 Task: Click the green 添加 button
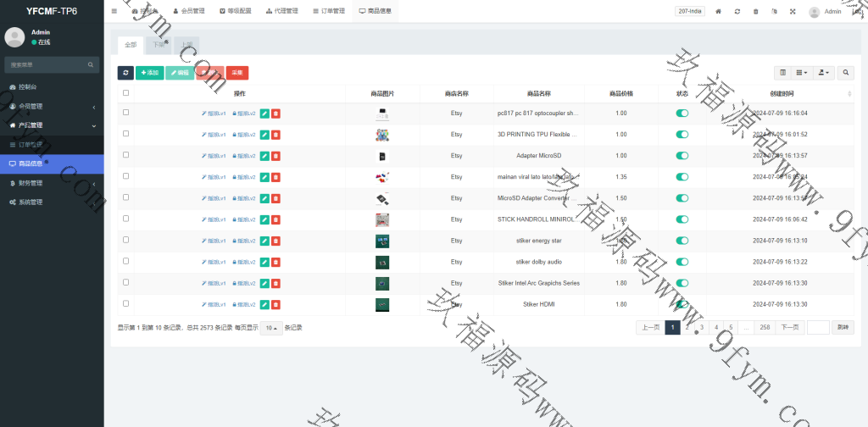pyautogui.click(x=149, y=73)
